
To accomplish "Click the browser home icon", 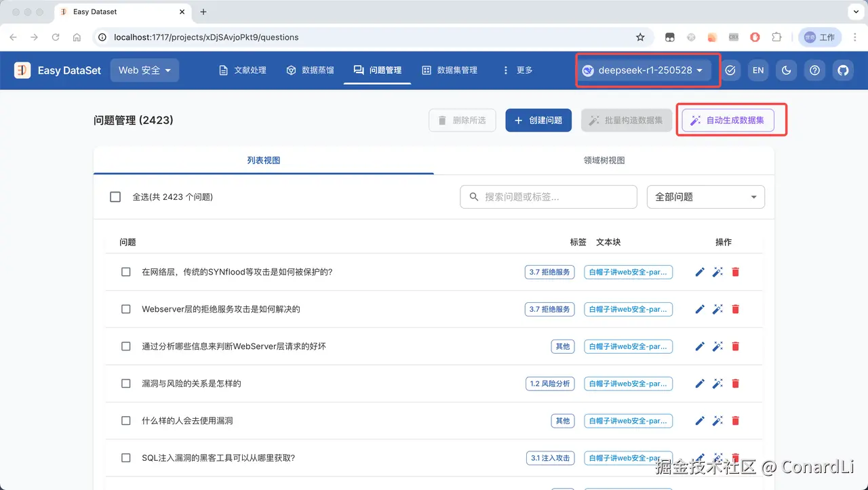I will point(77,37).
